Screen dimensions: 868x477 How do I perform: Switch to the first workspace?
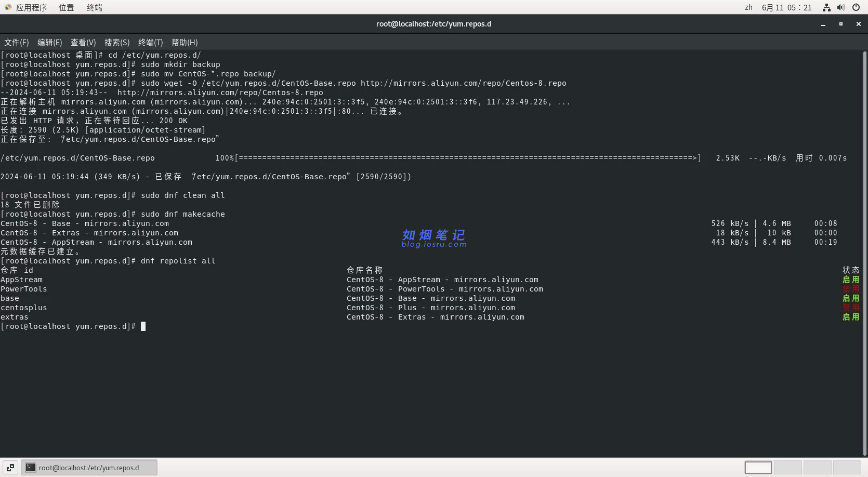pyautogui.click(x=758, y=468)
